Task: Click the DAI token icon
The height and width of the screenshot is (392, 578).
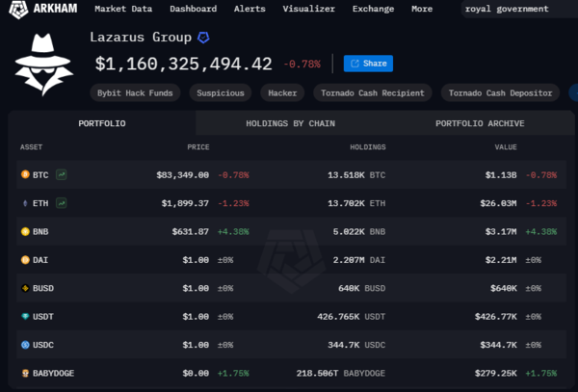Action: coord(25,260)
